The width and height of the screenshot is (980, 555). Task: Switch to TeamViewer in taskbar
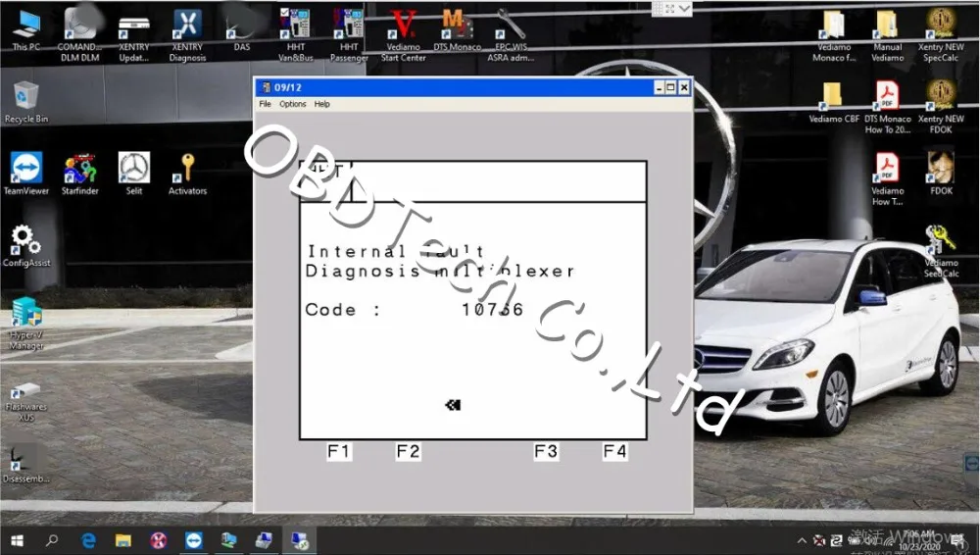point(194,540)
